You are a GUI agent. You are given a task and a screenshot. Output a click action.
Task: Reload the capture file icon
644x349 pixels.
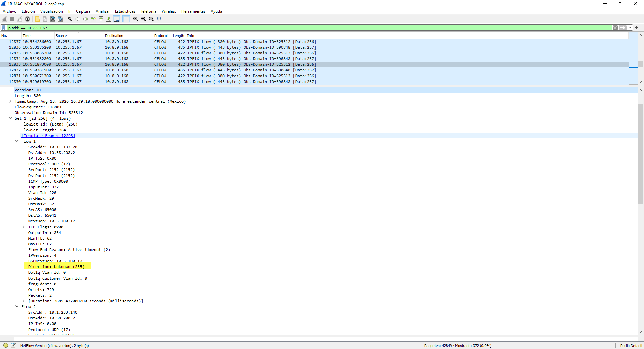tap(60, 19)
